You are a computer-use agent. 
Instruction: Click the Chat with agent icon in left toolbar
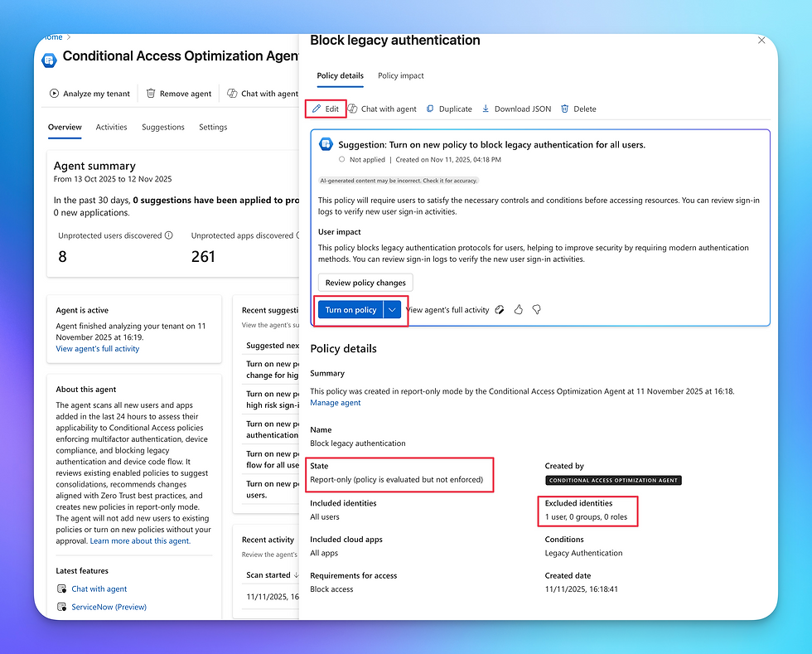point(232,94)
